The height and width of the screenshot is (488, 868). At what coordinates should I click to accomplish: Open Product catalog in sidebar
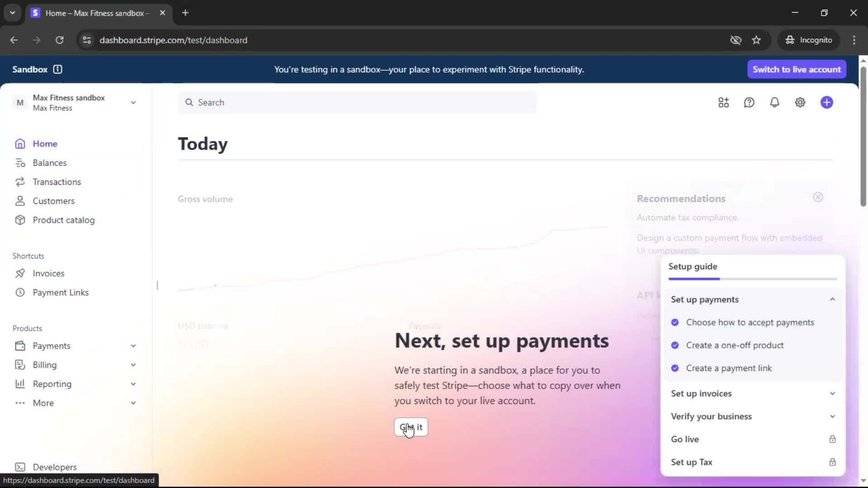[63, 220]
